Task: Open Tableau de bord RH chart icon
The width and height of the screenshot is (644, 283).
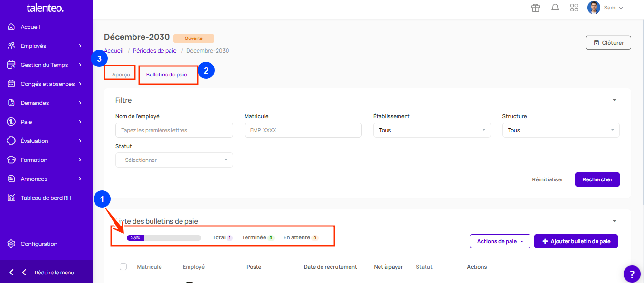Action: [11, 198]
